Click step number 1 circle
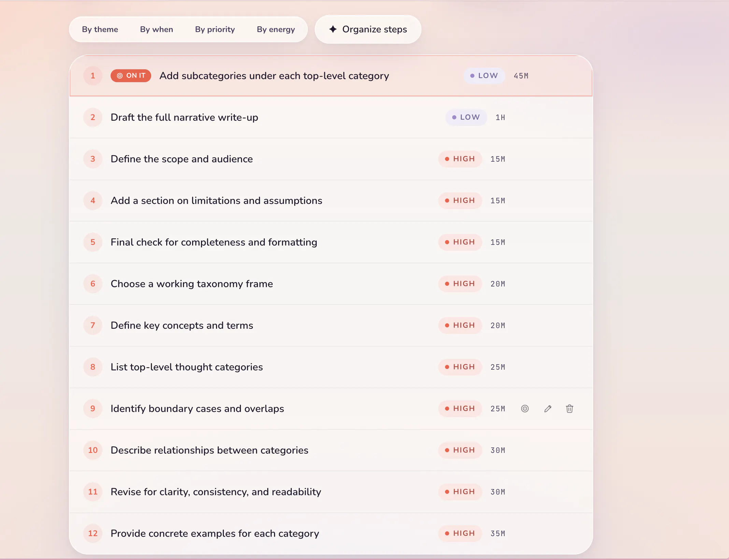Screen dimensions: 729x560 (x=93, y=76)
